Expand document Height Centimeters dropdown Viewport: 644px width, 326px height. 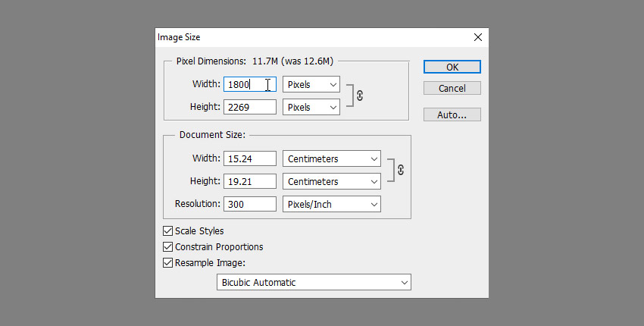coord(332,181)
